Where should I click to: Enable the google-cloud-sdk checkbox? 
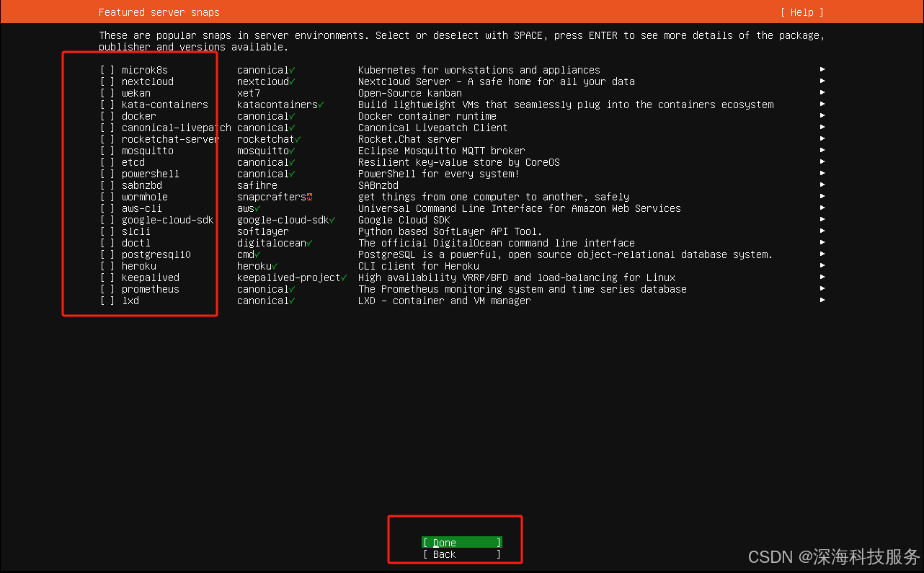[107, 220]
